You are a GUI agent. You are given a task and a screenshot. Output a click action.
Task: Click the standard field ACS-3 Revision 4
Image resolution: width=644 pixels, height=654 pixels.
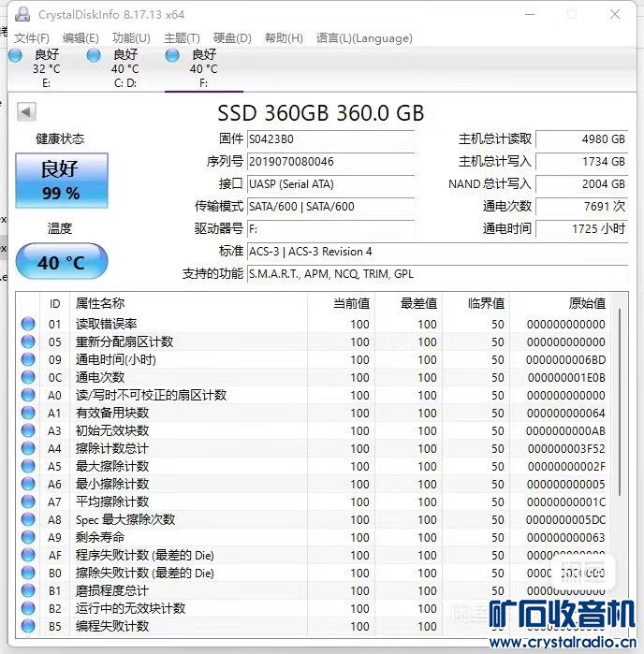pyautogui.click(x=437, y=252)
